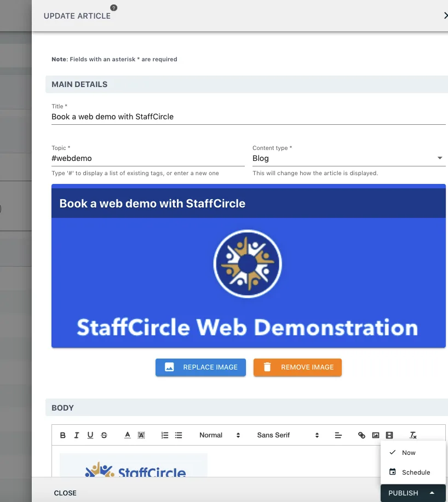Open the Sans Serif font dropdown
Image resolution: width=448 pixels, height=502 pixels.
(288, 435)
